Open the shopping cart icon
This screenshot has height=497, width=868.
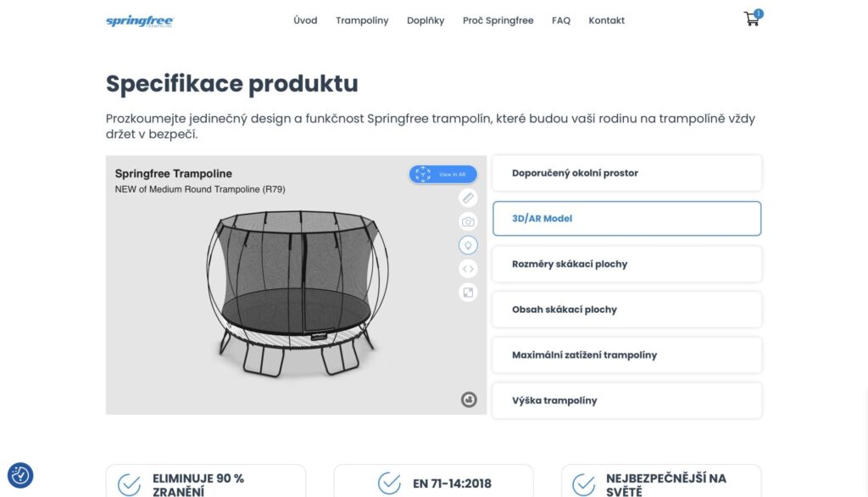(x=752, y=19)
